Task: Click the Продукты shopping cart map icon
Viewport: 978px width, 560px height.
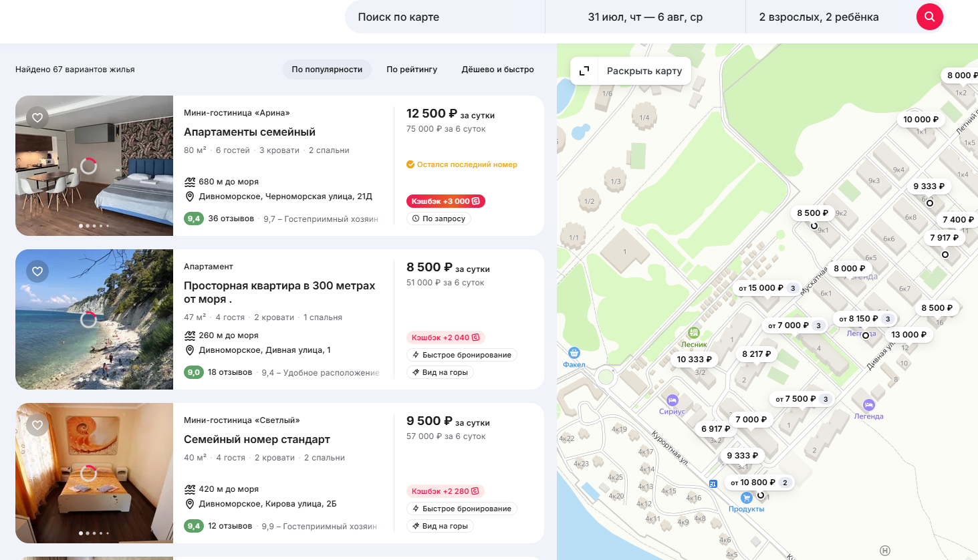Action: point(747,498)
